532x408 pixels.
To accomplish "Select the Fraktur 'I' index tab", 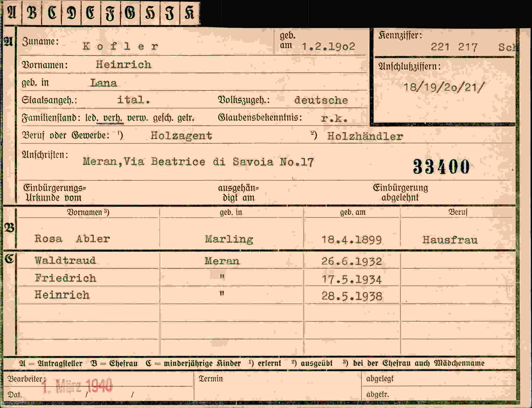I will coord(170,13).
